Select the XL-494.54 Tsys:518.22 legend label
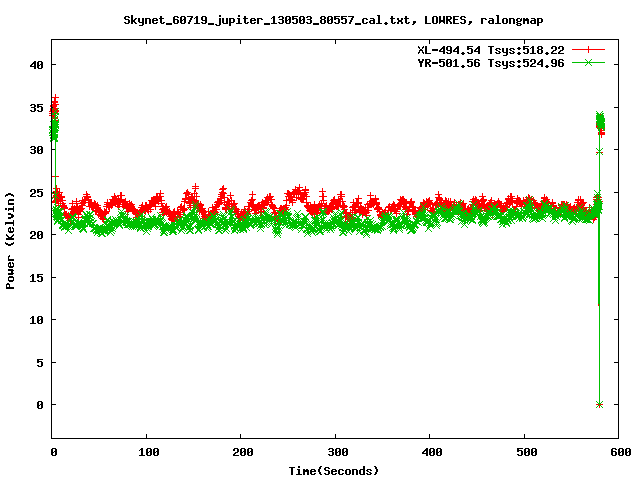 click(491, 50)
